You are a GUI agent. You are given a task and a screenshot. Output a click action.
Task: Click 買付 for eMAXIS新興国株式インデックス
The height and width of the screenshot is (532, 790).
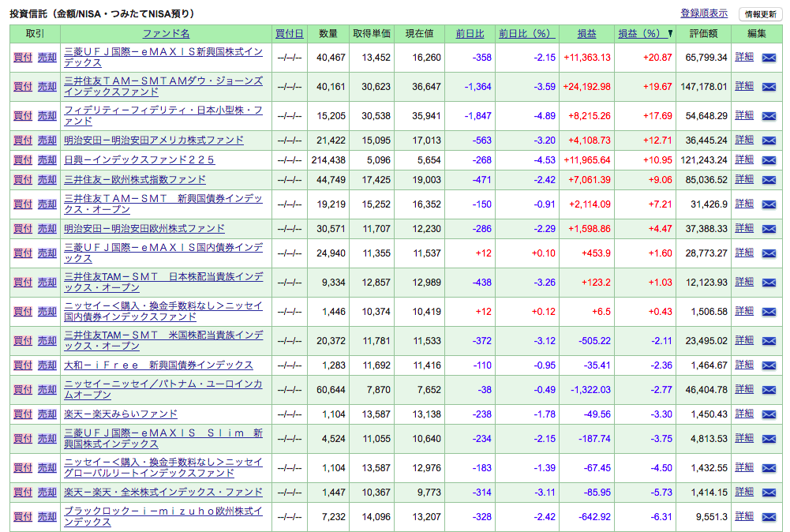(23, 58)
